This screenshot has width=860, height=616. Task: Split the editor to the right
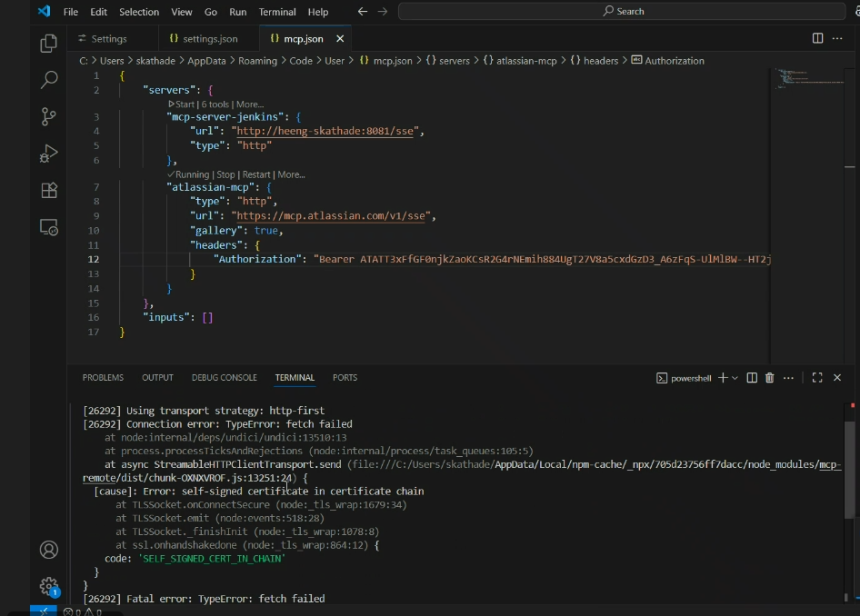click(x=817, y=38)
